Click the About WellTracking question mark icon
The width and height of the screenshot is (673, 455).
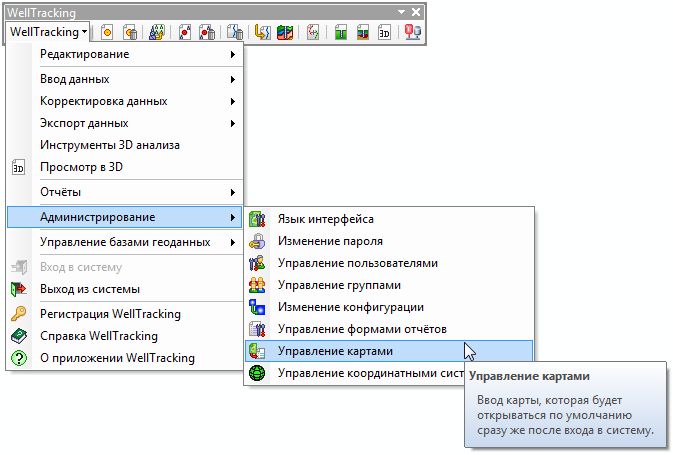click(x=18, y=358)
